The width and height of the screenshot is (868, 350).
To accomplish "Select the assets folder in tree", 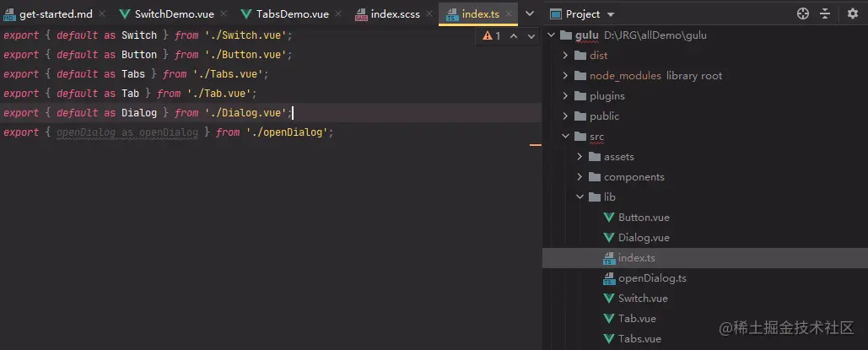I will coord(619,157).
